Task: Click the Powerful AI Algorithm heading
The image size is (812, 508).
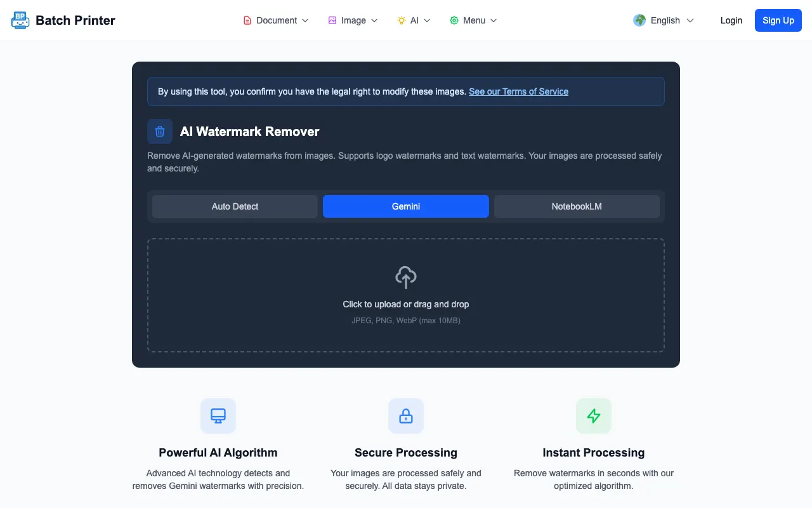Action: click(218, 453)
